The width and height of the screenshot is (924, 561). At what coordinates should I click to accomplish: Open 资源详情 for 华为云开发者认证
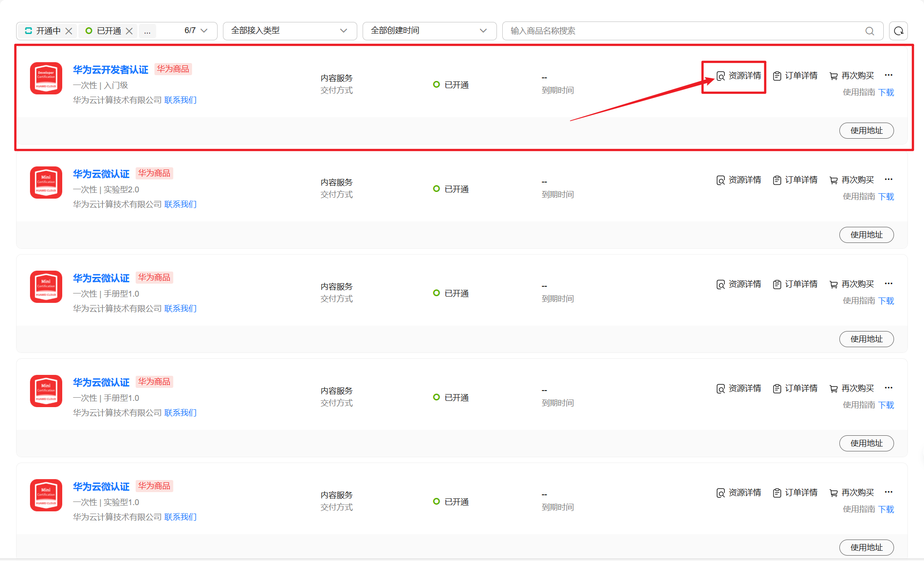coord(739,76)
